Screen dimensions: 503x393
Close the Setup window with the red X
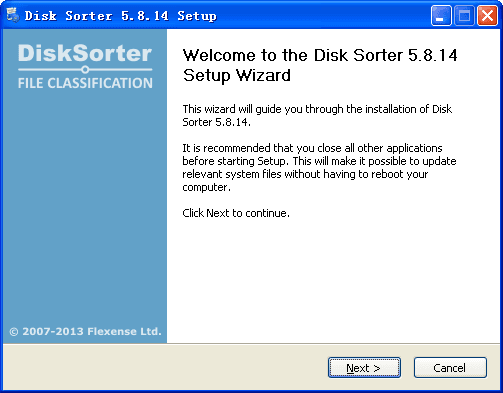[487, 15]
